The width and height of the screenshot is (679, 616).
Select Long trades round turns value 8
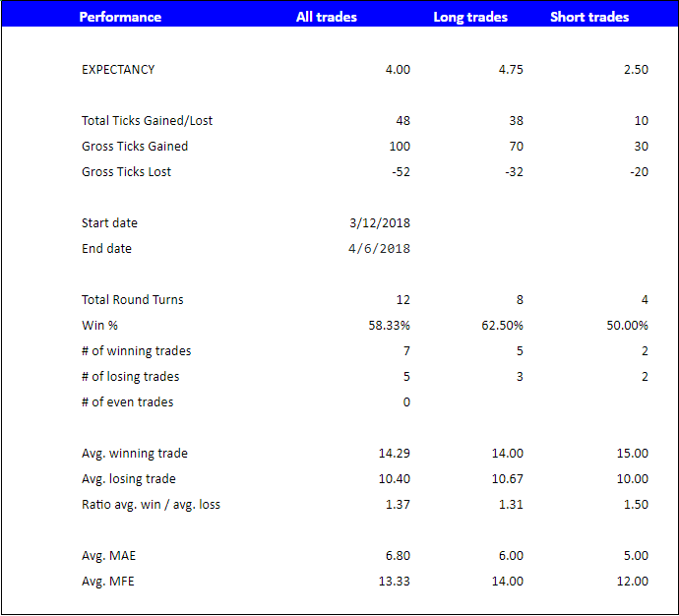[x=520, y=299]
